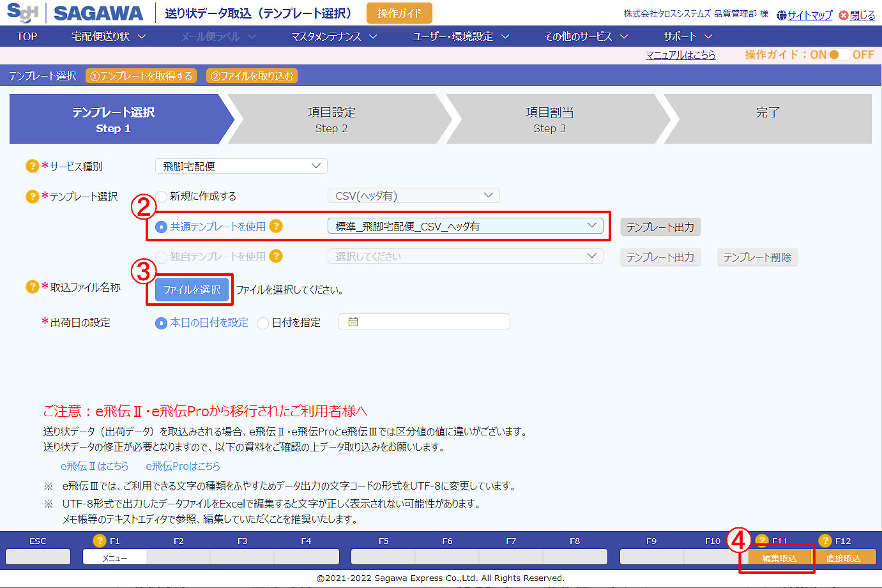Expand the ユーザー・環境設定 menu
This screenshot has height=588, width=882.
[x=460, y=36]
